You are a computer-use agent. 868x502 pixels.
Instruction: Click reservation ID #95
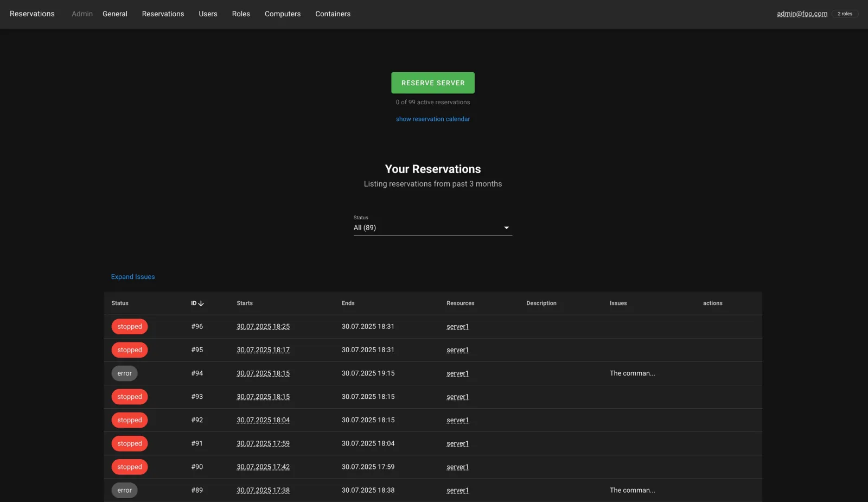click(x=197, y=350)
